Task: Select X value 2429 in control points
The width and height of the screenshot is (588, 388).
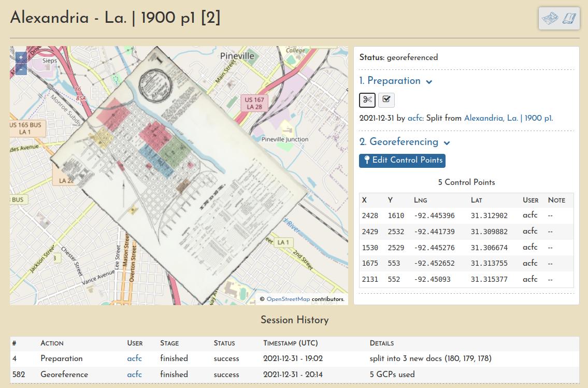Action: tap(370, 232)
